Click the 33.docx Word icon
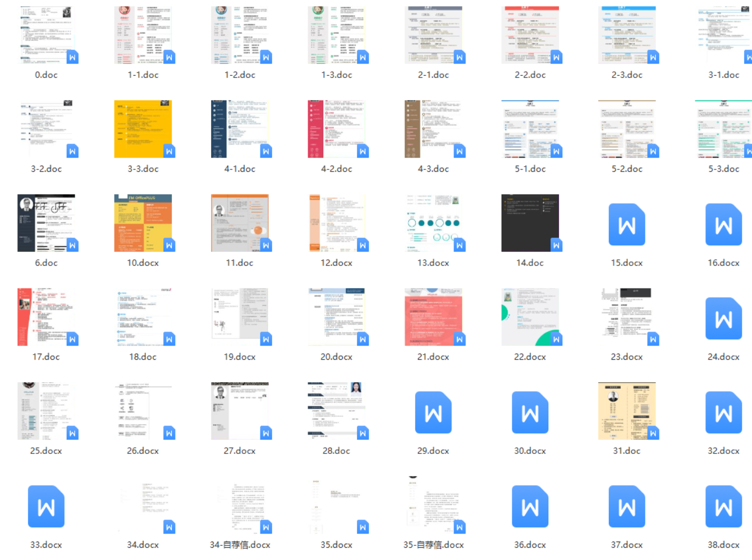The image size is (752, 560). (46, 507)
